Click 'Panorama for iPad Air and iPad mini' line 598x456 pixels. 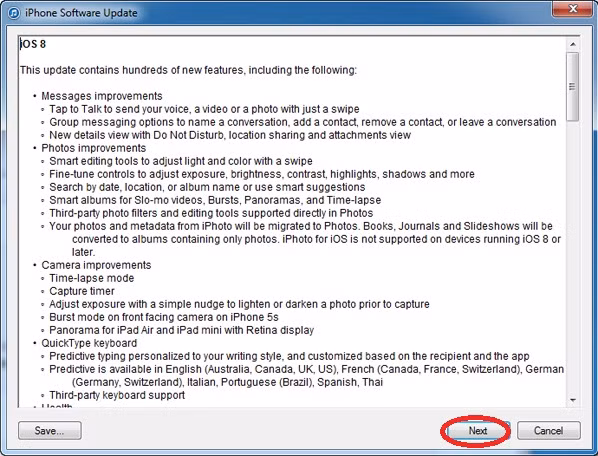pyautogui.click(x=182, y=330)
